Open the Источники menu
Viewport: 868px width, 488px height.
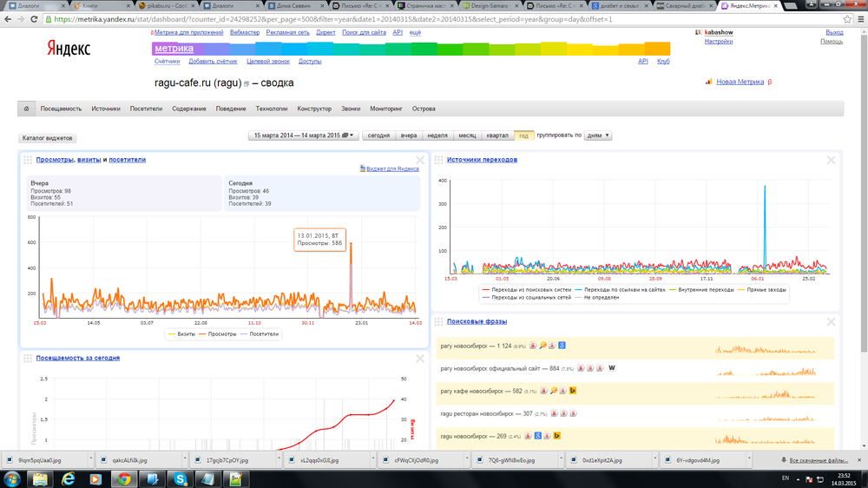coord(106,109)
